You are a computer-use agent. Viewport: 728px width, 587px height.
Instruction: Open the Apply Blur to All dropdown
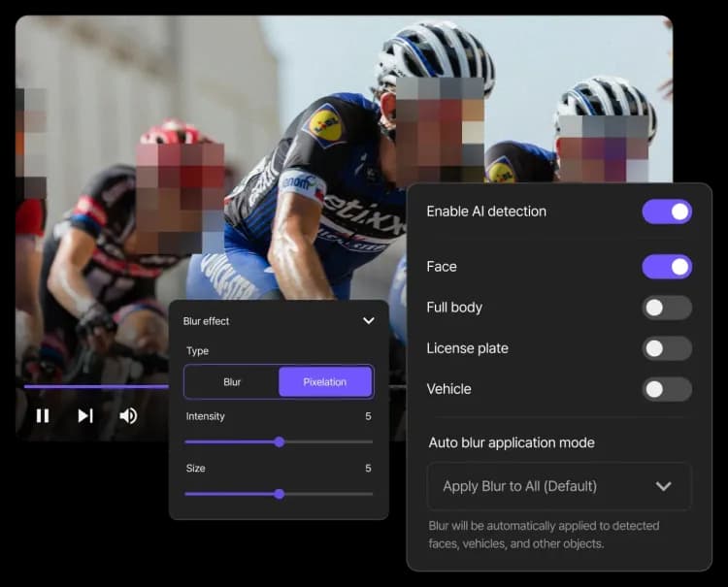pos(558,486)
